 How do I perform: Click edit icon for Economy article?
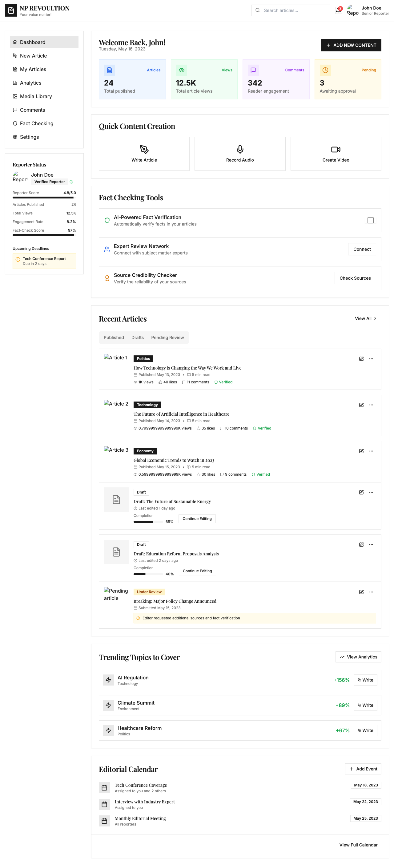tap(361, 451)
